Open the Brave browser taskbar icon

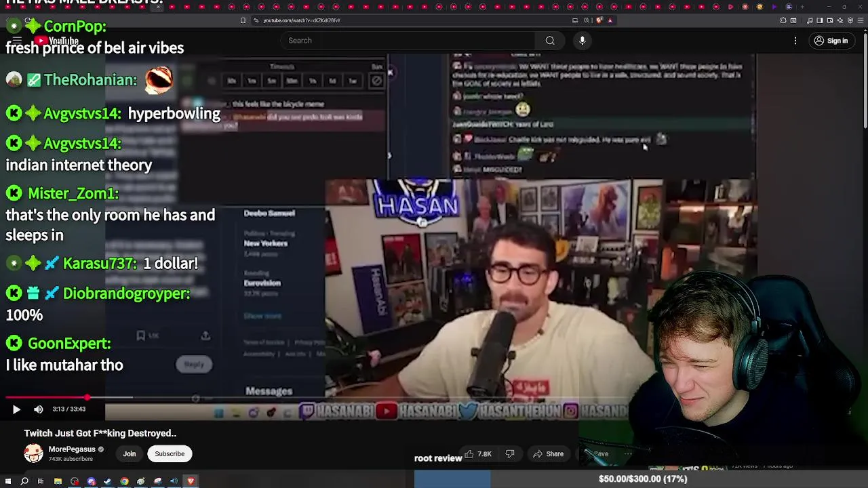pyautogui.click(x=191, y=481)
